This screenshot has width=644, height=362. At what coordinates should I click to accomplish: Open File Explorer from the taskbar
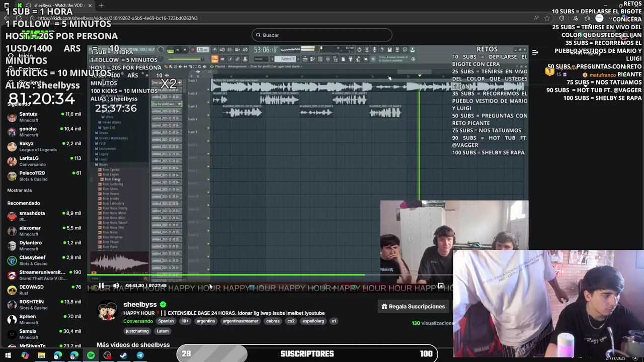(41, 355)
